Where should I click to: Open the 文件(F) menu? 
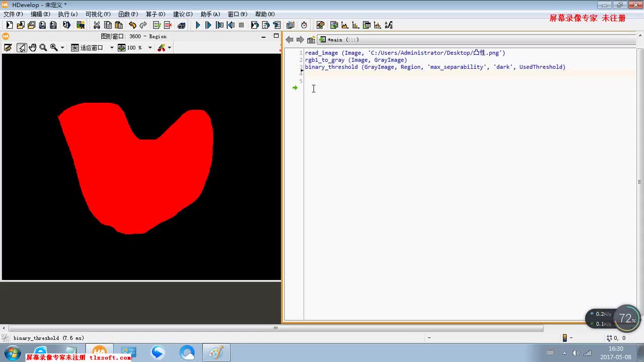[x=13, y=14]
